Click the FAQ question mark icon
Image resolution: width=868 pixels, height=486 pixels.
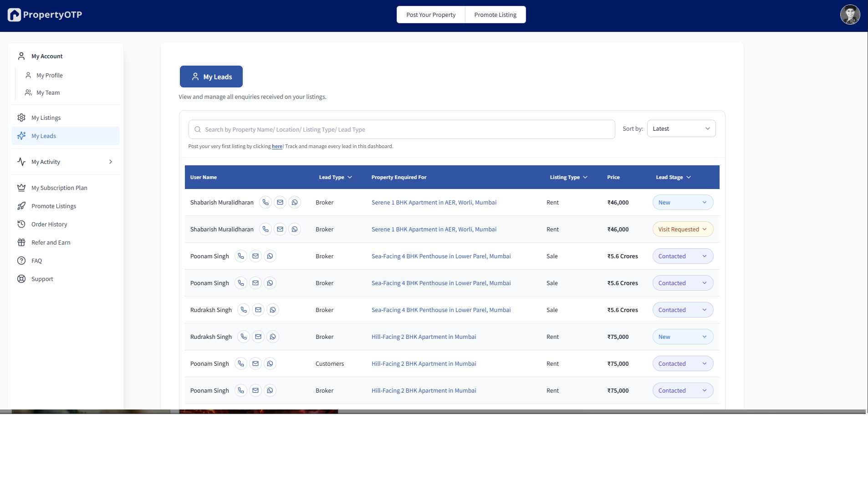(x=21, y=261)
